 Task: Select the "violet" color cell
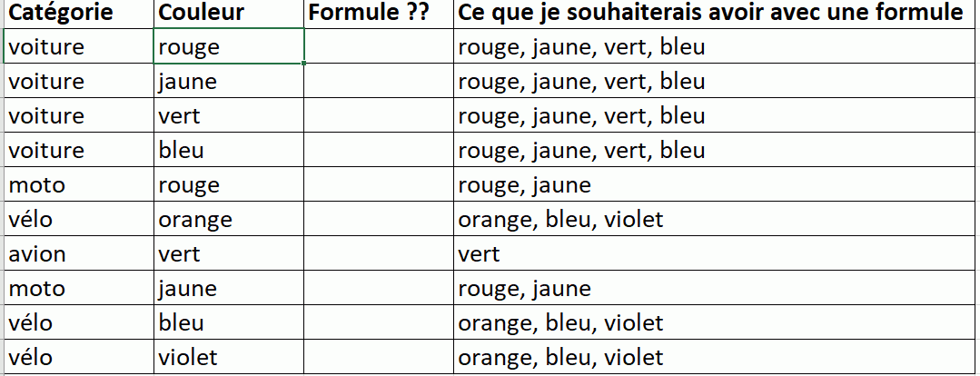227,357
